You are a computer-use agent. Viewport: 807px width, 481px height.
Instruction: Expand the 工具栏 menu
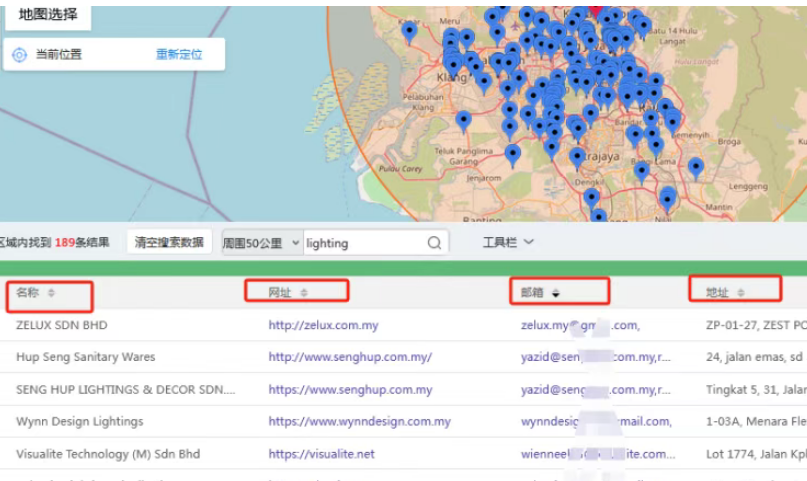[508, 242]
